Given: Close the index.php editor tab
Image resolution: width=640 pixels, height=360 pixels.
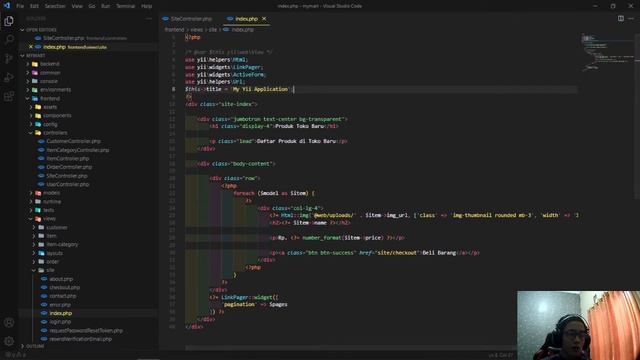Looking at the screenshot, I should tap(264, 19).
